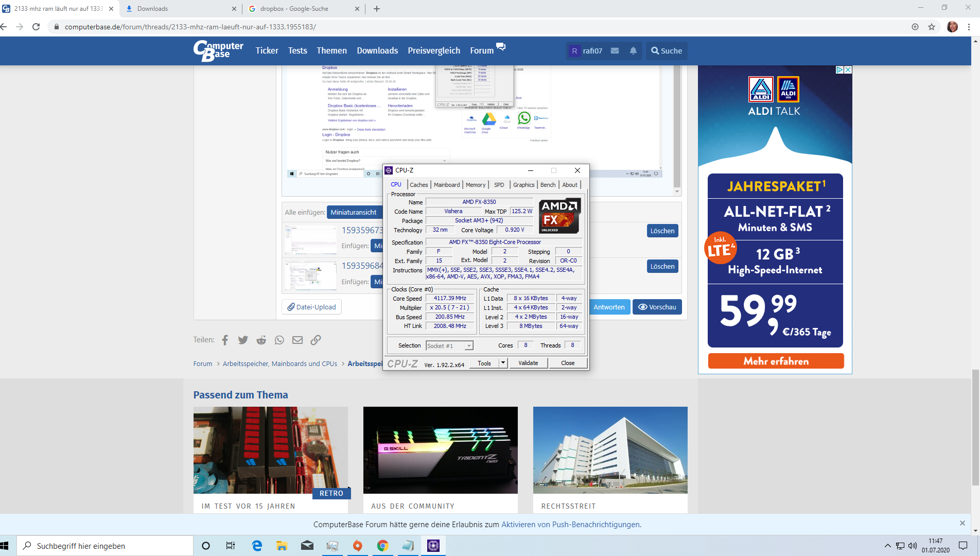Switch to the Caches tab in CPU-Z
980x556 pixels.
(x=419, y=185)
